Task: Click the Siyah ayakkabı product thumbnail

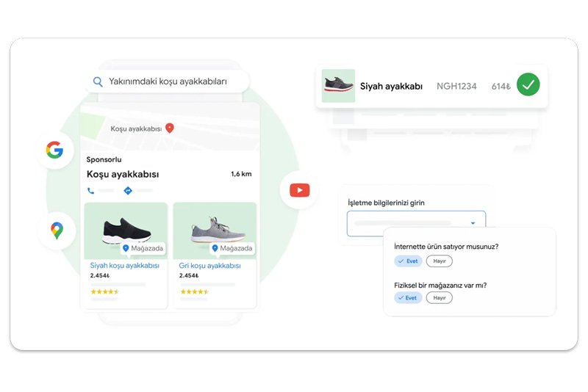Action: [338, 86]
